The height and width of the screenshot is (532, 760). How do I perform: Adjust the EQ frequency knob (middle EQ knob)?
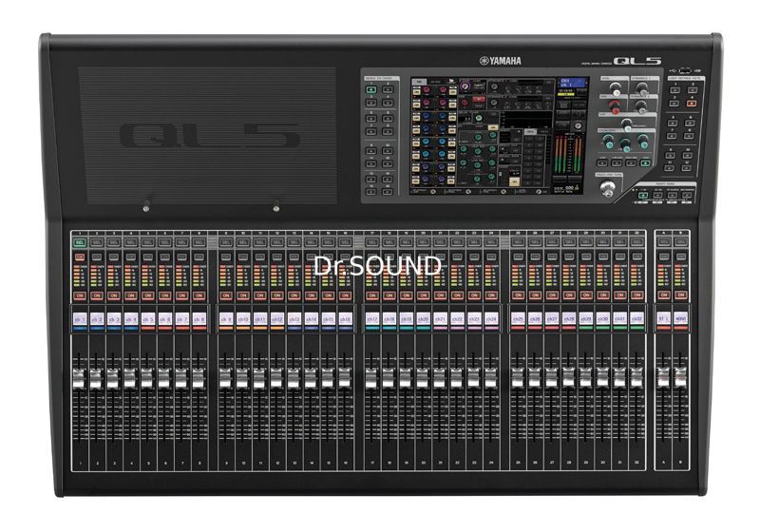(x=626, y=143)
